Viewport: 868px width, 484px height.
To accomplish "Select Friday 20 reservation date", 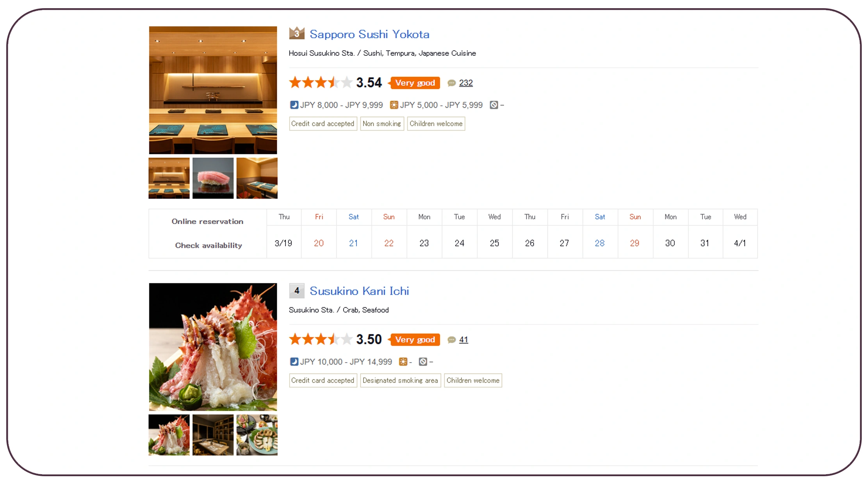I will point(319,243).
